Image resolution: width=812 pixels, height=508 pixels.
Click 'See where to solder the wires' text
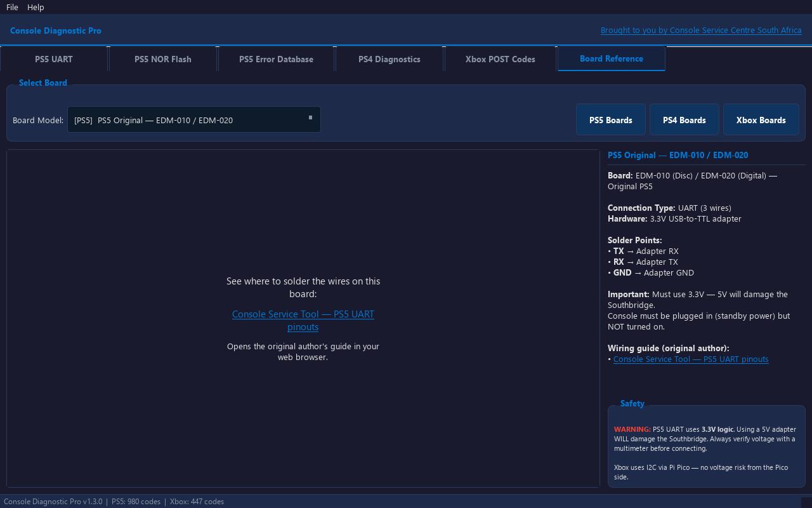(x=303, y=287)
